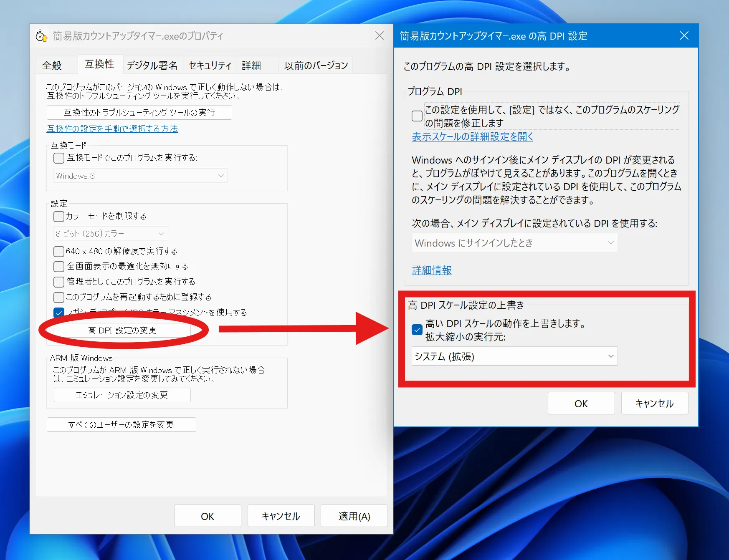The height and width of the screenshot is (560, 729).
Task: Open the 8 ビット (256) カラー dropdown
Action: click(x=111, y=234)
